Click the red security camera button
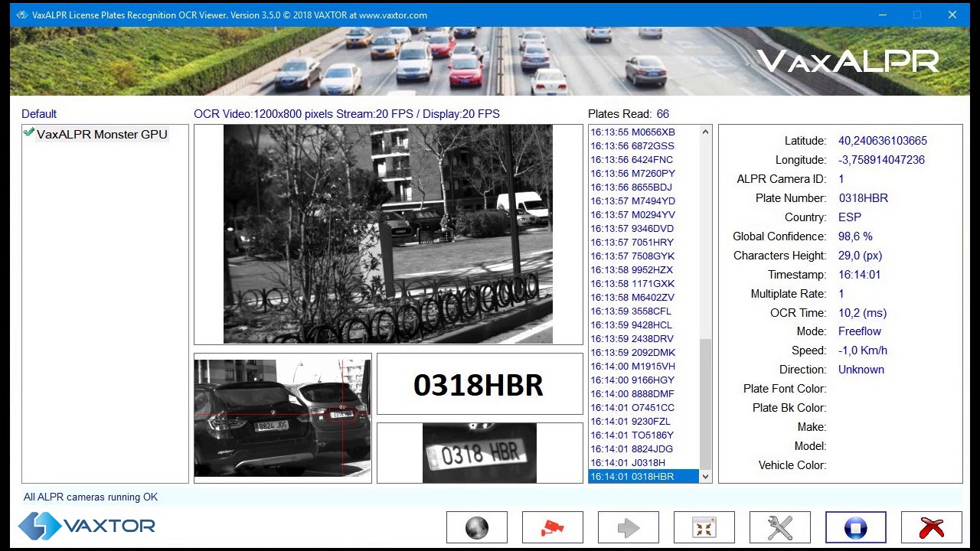This screenshot has height=551, width=980. coord(552,527)
